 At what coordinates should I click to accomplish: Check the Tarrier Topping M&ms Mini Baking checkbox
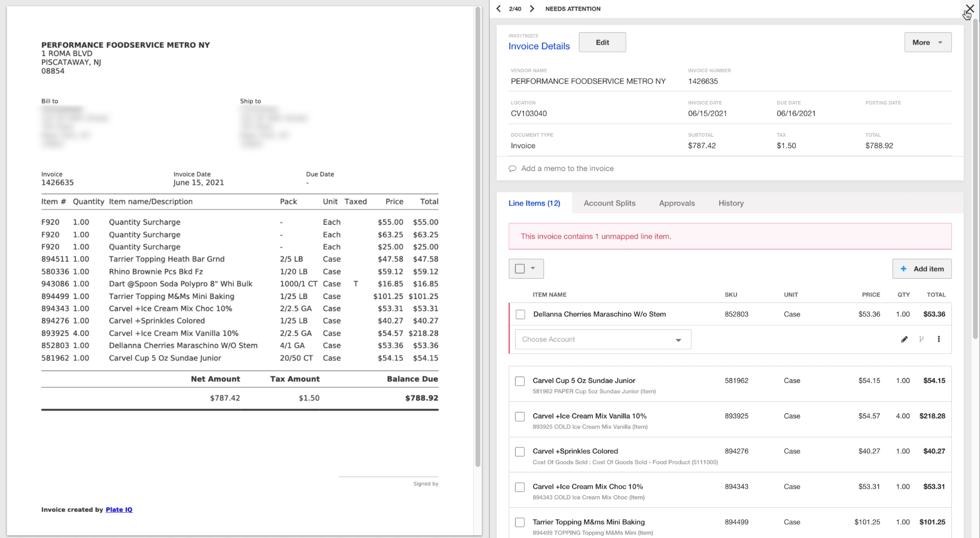[520, 522]
